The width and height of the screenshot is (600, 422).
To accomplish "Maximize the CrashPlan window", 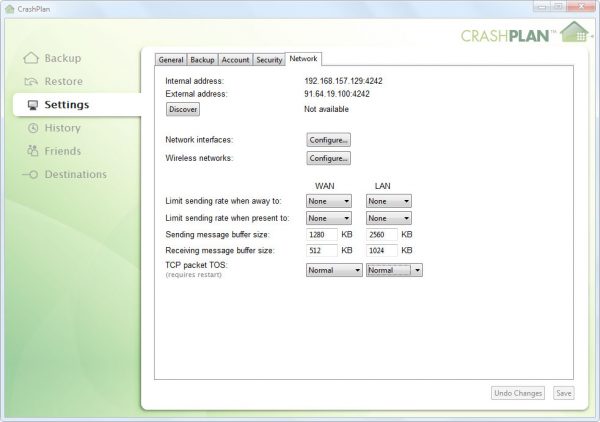I will click(x=559, y=7).
